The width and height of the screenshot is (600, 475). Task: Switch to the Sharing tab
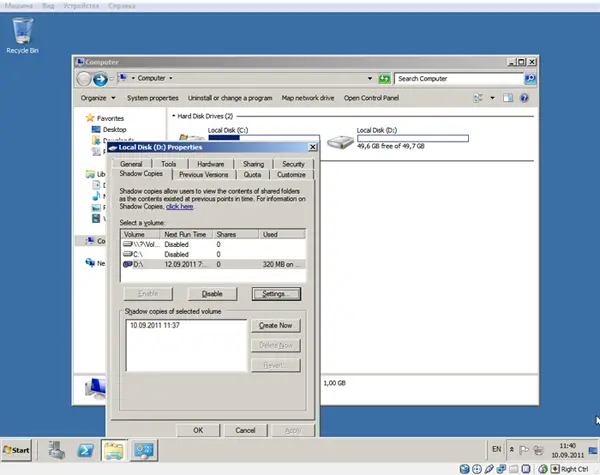tap(253, 164)
